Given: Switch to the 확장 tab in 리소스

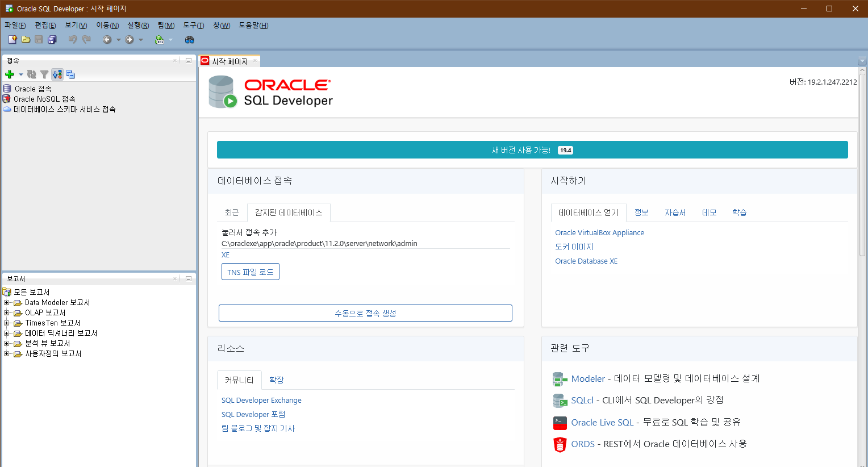Looking at the screenshot, I should coord(277,380).
